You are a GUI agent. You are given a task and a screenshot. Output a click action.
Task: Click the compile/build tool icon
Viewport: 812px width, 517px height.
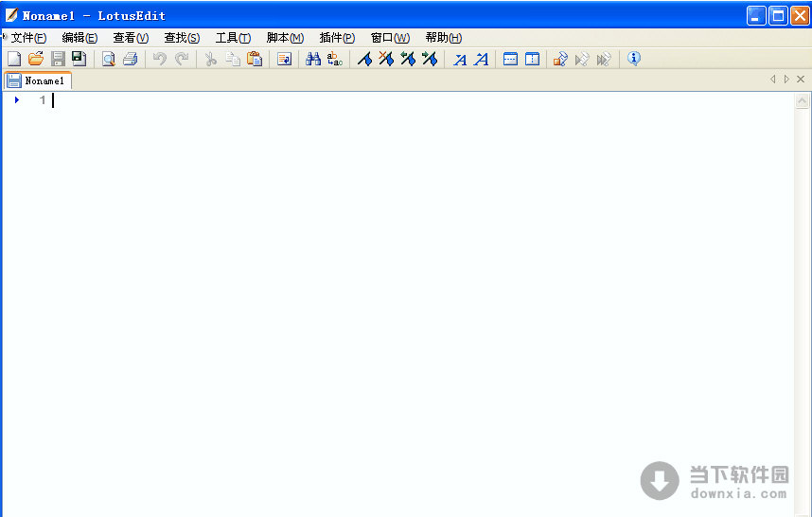tap(560, 59)
